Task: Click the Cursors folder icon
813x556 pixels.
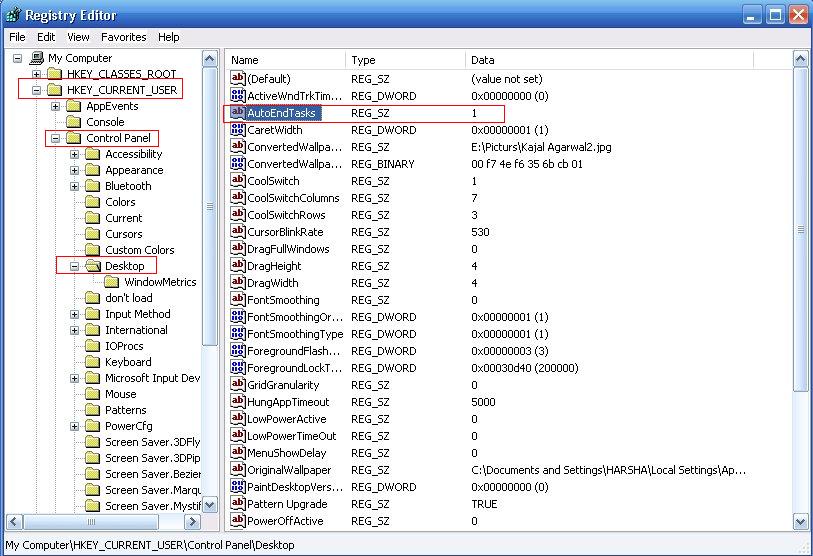Action: coord(93,234)
